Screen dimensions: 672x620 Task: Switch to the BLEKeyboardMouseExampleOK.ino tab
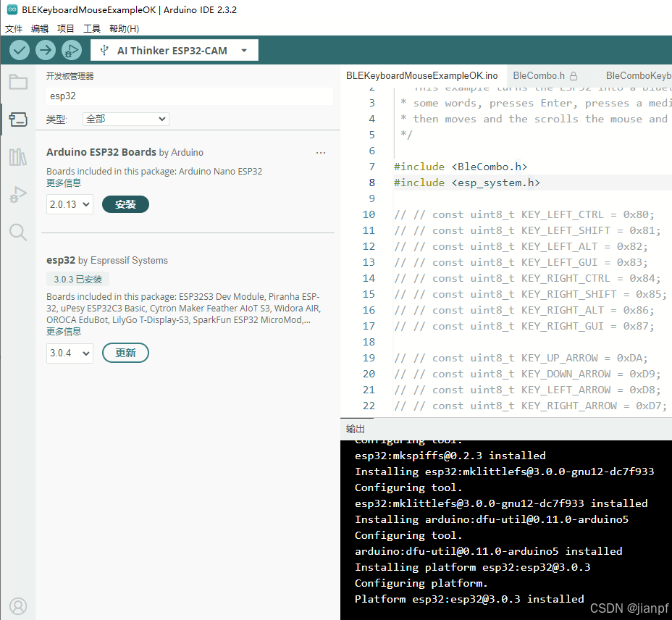click(x=422, y=76)
